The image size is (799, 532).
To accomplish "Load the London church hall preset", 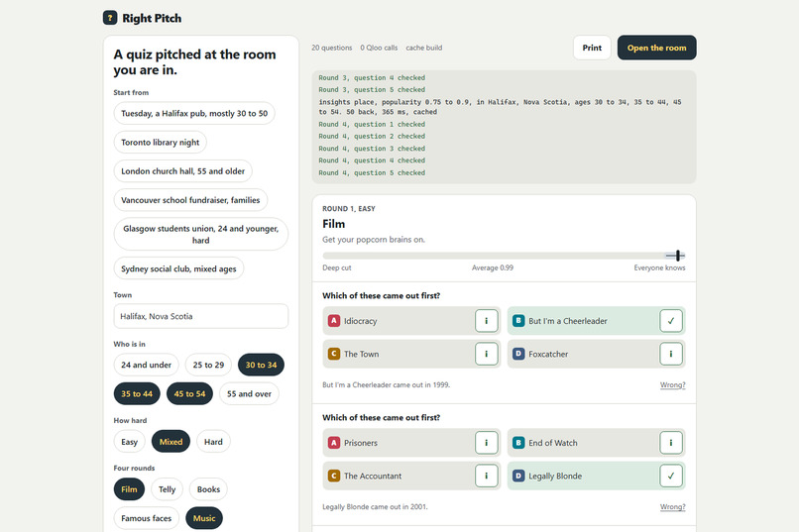I will (x=183, y=171).
